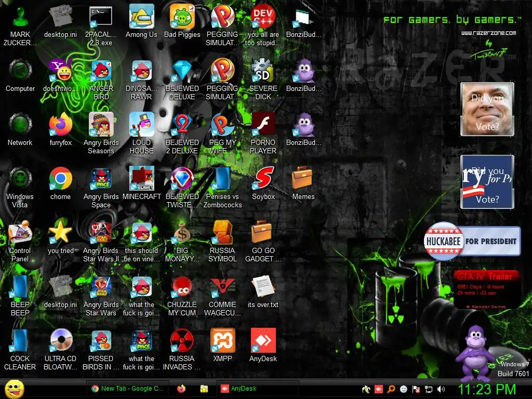The width and height of the screenshot is (532, 399).
Task: Select the PORNO PLAYER Flash icon
Action: (x=263, y=134)
